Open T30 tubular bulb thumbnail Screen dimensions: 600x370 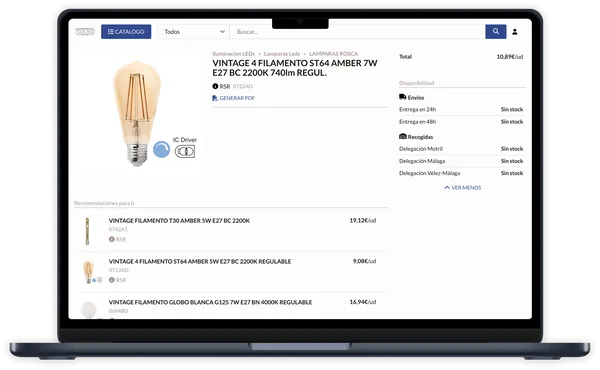tap(87, 231)
